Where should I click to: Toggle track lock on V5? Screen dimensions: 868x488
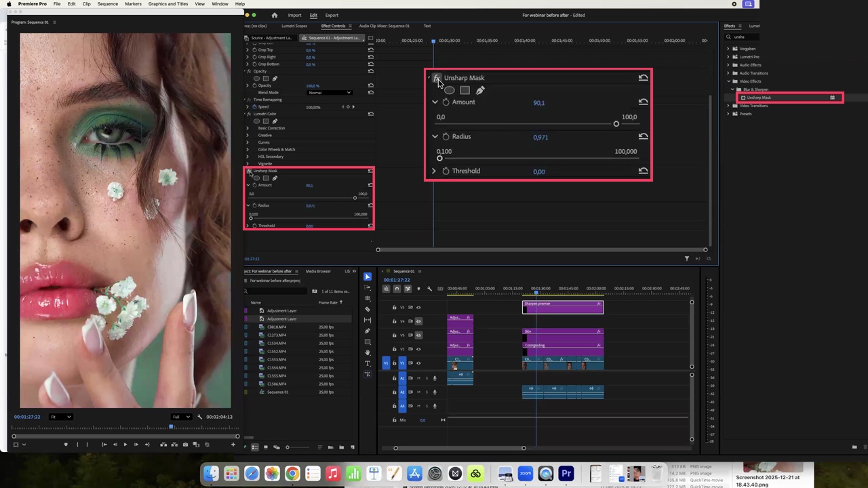[394, 308]
